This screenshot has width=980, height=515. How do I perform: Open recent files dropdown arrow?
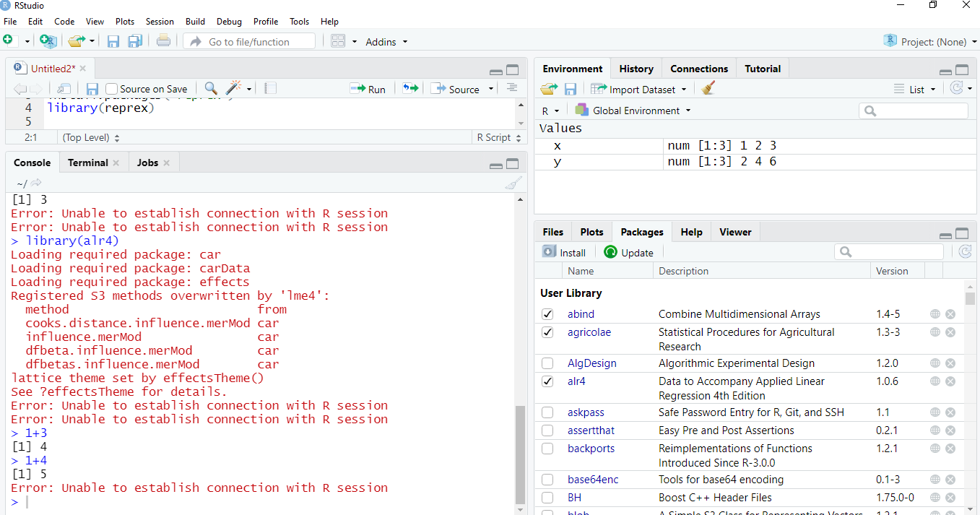92,41
